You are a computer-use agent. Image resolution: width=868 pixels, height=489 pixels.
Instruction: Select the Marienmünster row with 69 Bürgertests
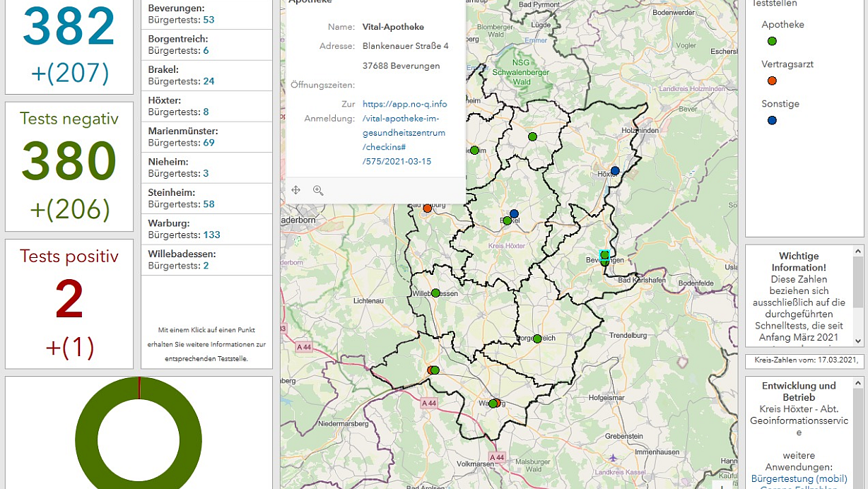(x=206, y=137)
